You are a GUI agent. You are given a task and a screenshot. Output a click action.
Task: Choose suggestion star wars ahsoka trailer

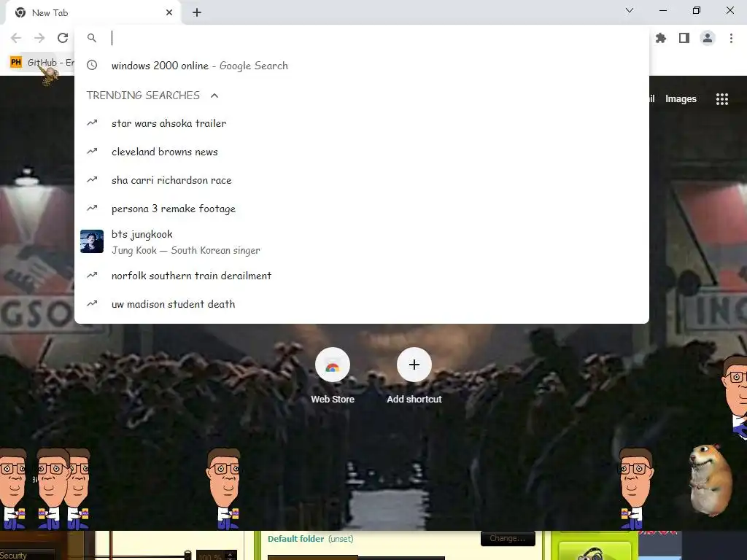[362, 123]
